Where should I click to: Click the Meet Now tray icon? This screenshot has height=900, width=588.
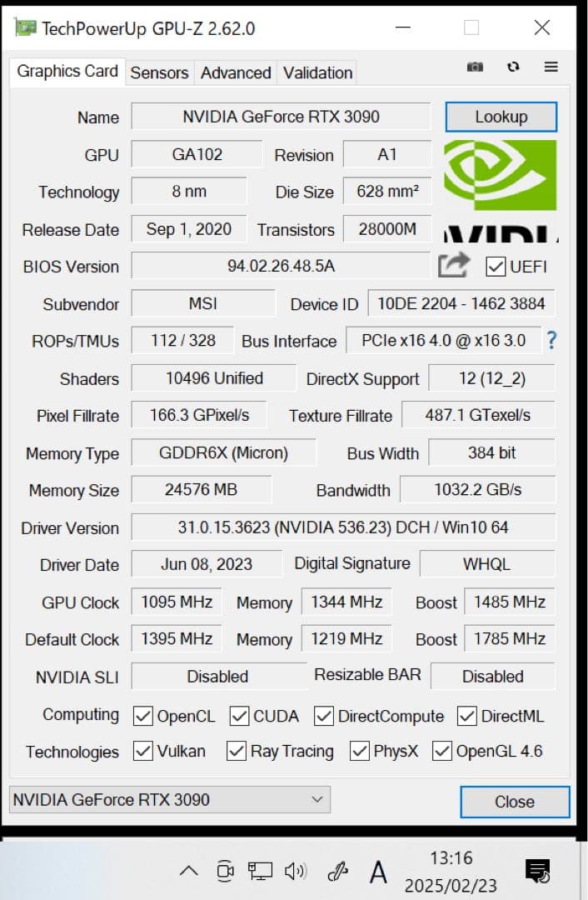pos(225,872)
